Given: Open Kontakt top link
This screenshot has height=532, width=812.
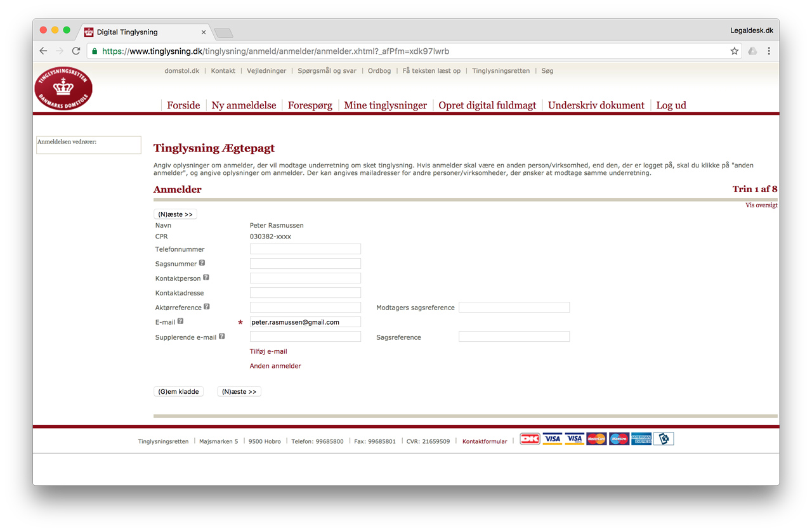Looking at the screenshot, I should [223, 71].
